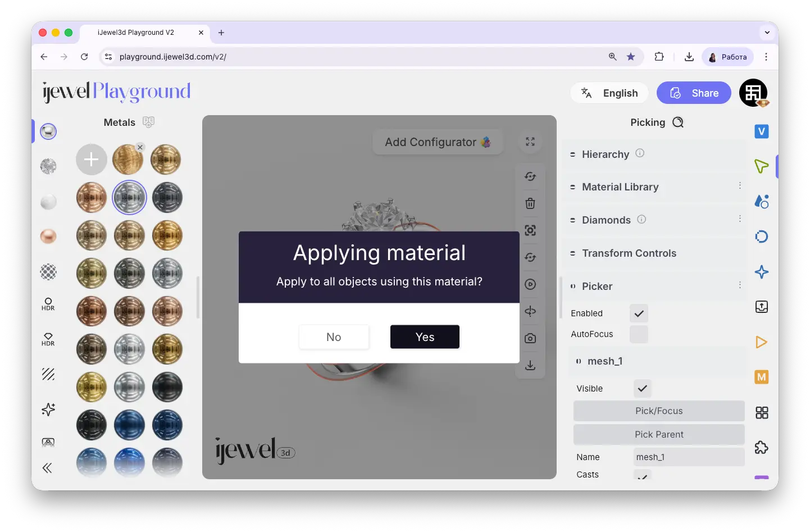Open the Metals materials tab in left sidebar
This screenshot has height=532, width=810.
coord(48,131)
